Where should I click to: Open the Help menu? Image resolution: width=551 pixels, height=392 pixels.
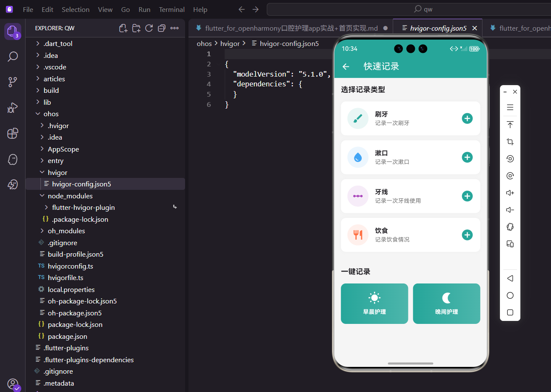tap(200, 9)
